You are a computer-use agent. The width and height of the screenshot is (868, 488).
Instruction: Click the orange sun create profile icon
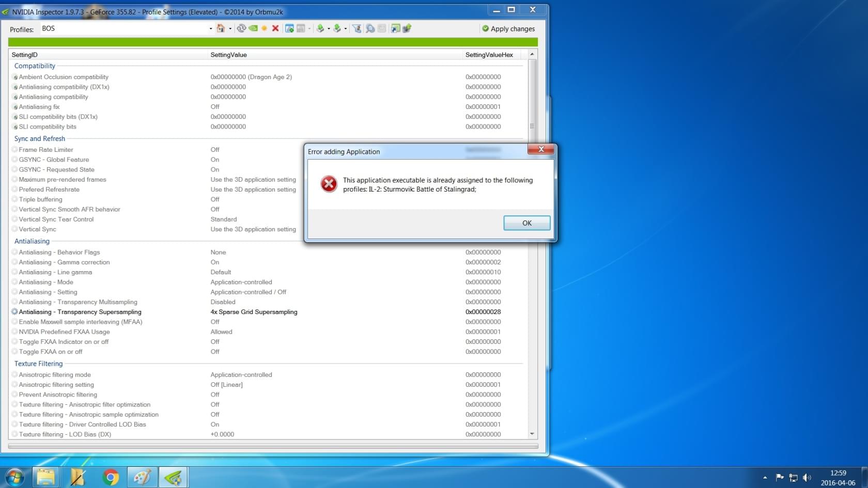[265, 28]
